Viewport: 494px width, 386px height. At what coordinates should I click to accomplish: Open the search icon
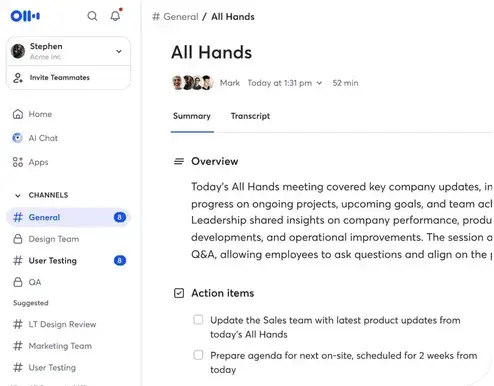point(92,16)
